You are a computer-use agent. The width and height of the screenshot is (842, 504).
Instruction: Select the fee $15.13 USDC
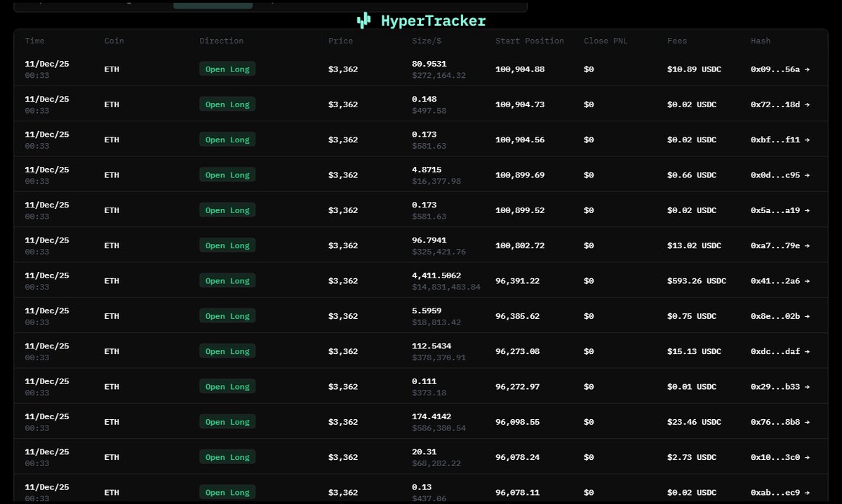pos(694,351)
